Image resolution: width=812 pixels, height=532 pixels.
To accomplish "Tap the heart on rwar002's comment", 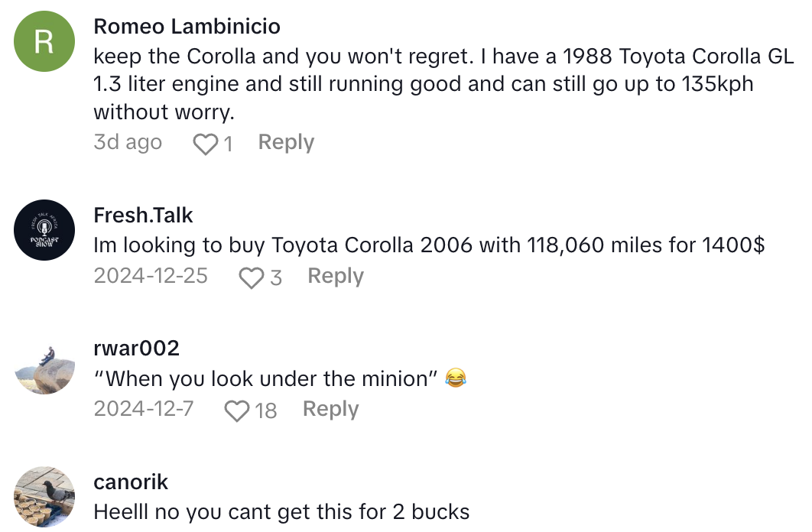I will (x=236, y=410).
